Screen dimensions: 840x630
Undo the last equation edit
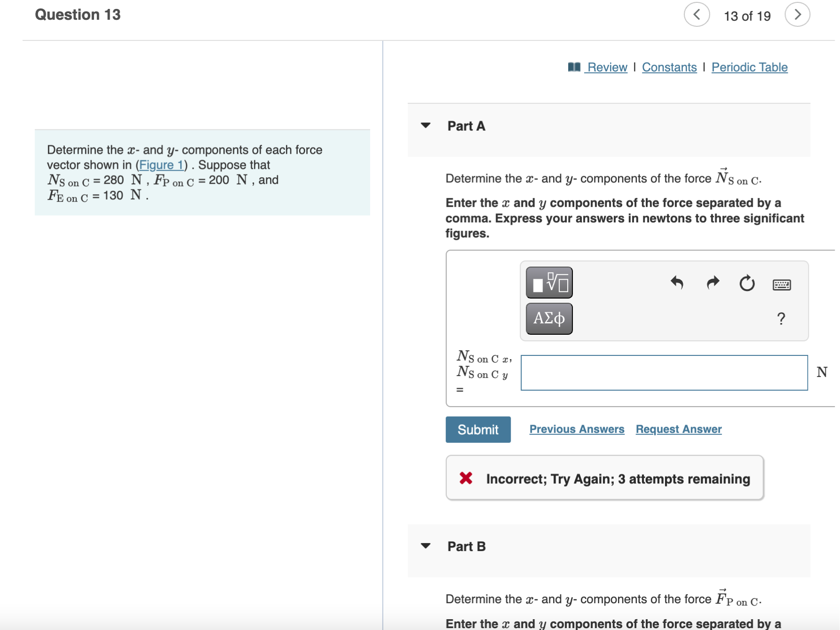(x=677, y=283)
